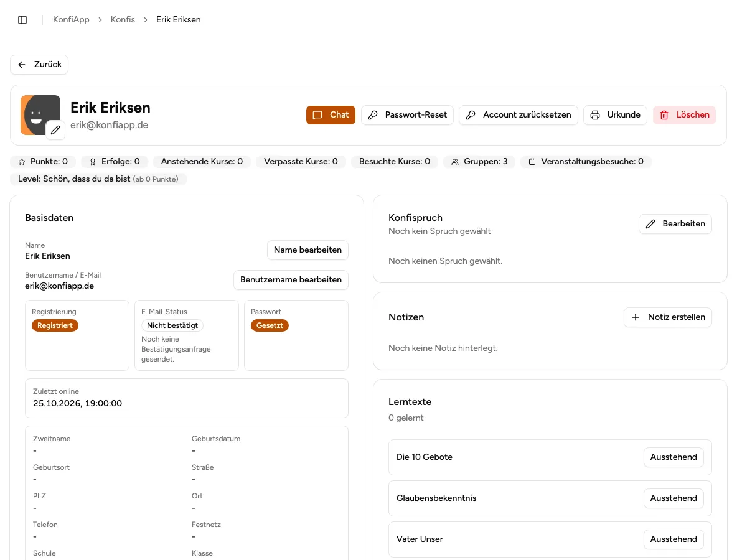Click Noch keine Notiz hinterlegt text

click(443, 348)
